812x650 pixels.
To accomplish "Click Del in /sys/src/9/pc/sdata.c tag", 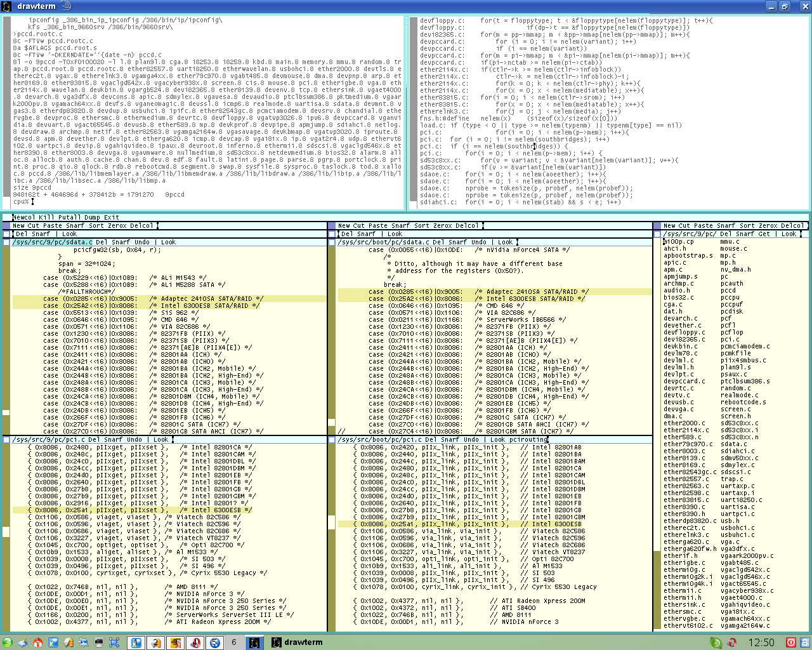I will click(102, 242).
